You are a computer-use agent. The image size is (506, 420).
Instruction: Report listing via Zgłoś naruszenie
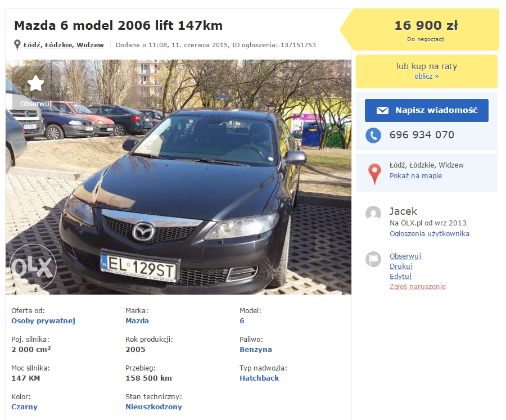point(417,287)
